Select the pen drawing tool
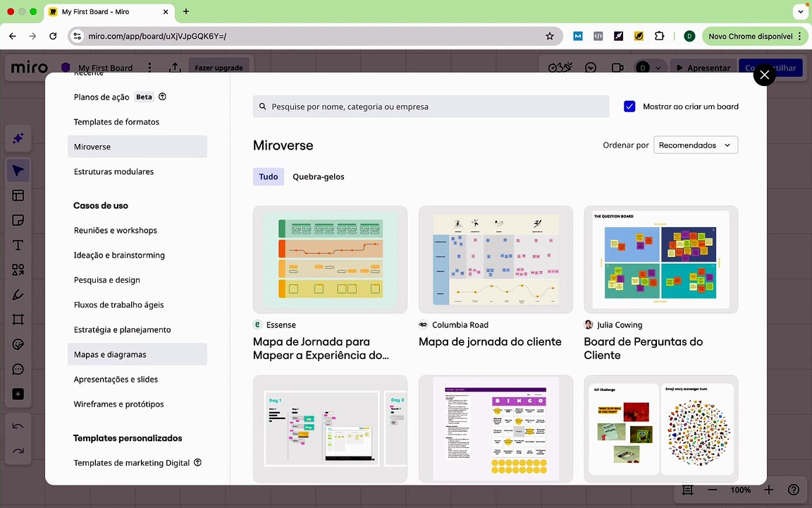 coord(18,295)
